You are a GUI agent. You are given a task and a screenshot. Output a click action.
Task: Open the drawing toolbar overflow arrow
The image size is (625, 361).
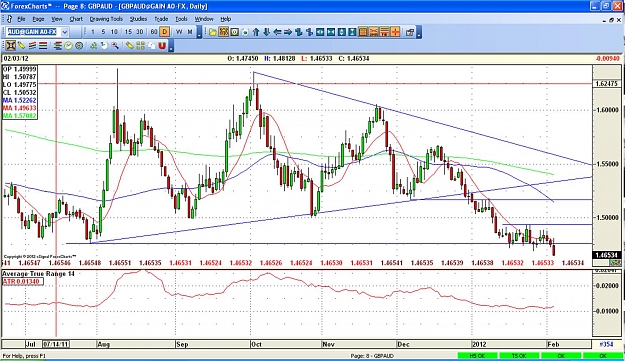tap(171, 46)
